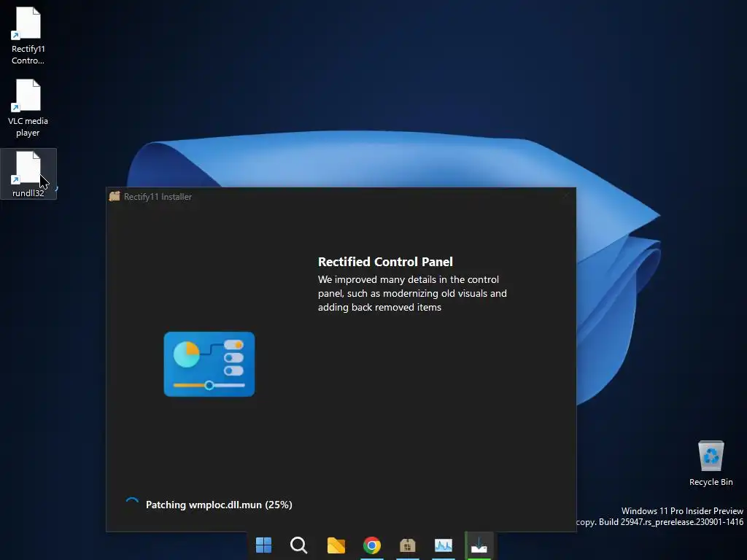Click the Windows 11 Pro Insider Preview watermark text
The height and width of the screenshot is (560, 747).
[682, 510]
